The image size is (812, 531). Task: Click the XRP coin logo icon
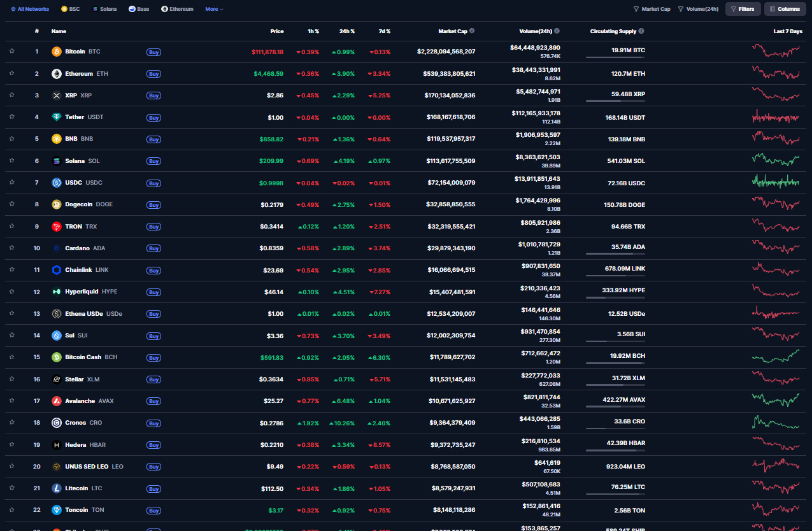coord(56,96)
